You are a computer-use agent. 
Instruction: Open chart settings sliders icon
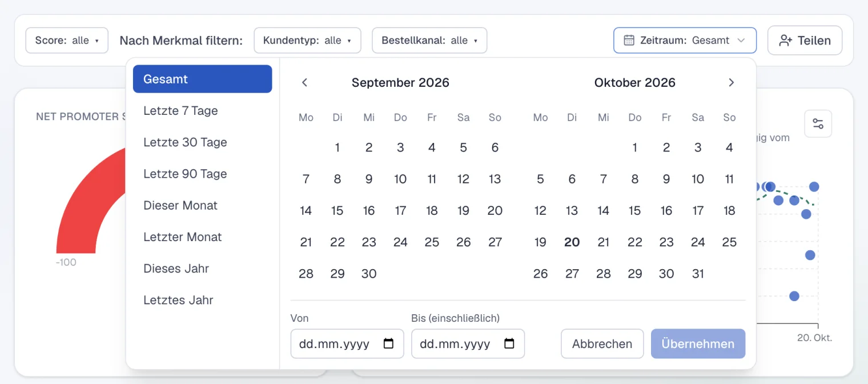pyautogui.click(x=818, y=123)
